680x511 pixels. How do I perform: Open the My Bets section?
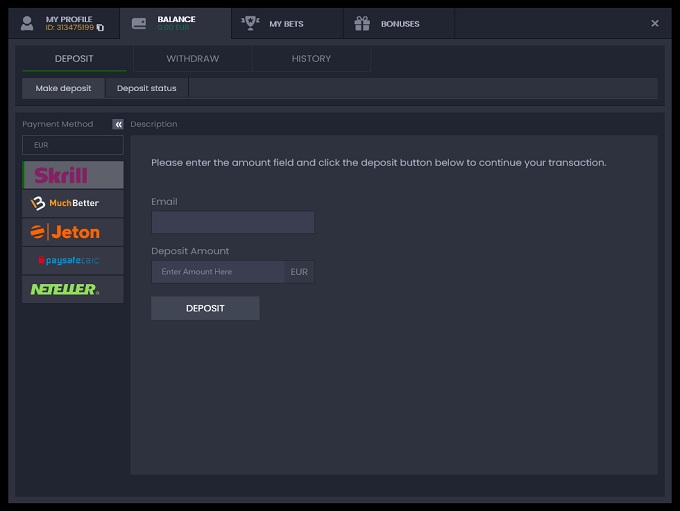click(x=287, y=23)
